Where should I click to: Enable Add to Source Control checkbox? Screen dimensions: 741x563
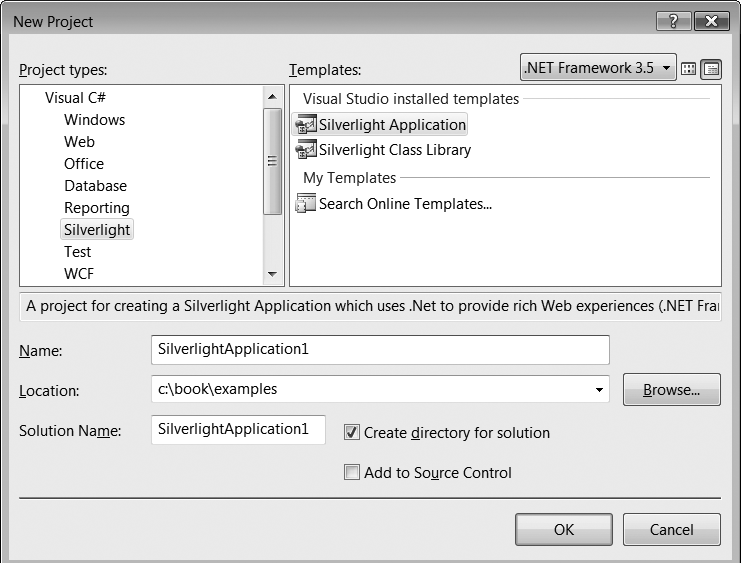352,472
